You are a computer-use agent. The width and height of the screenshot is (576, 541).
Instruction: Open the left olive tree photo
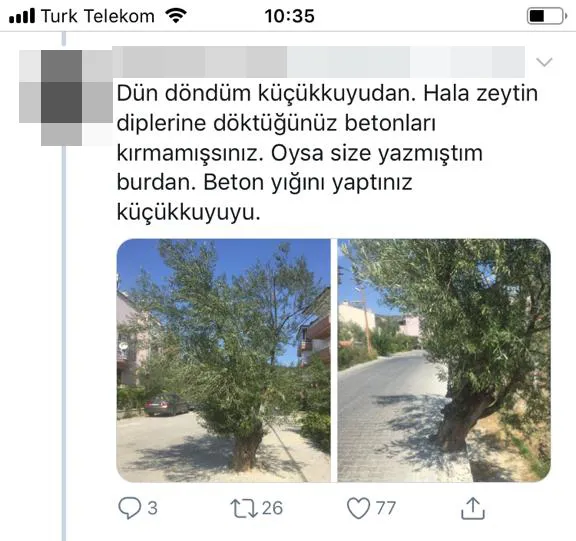[x=223, y=360]
